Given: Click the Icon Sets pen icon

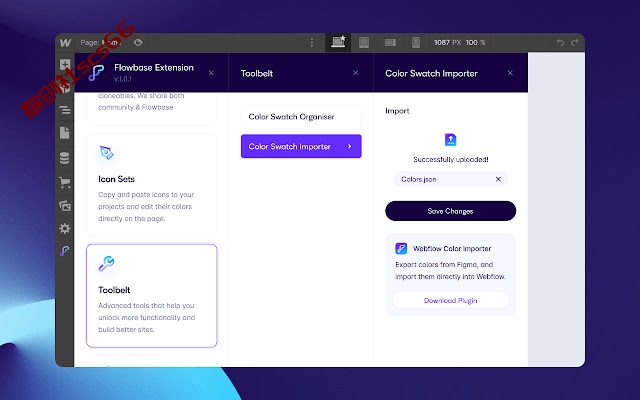Looking at the screenshot, I should pos(107,153).
